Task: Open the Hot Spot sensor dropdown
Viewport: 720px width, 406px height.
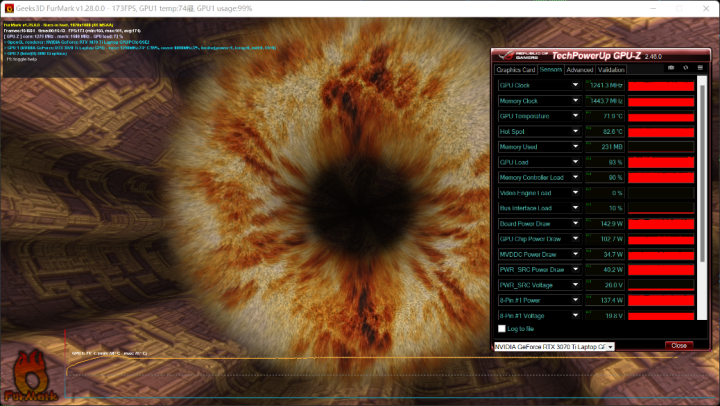Action: tap(575, 131)
